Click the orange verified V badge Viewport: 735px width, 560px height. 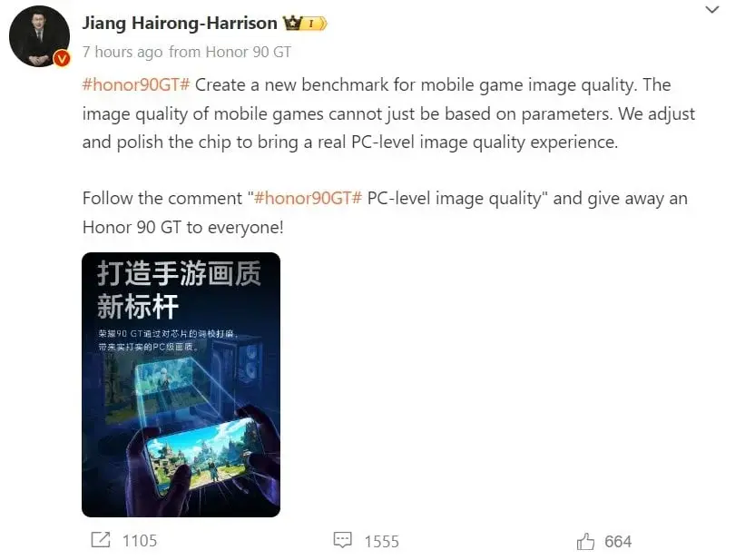(x=62, y=59)
